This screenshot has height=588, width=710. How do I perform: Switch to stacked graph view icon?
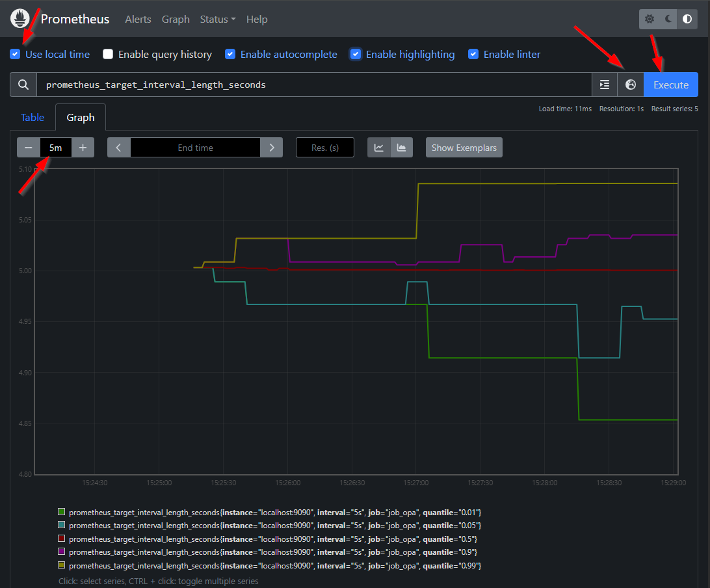(x=402, y=147)
